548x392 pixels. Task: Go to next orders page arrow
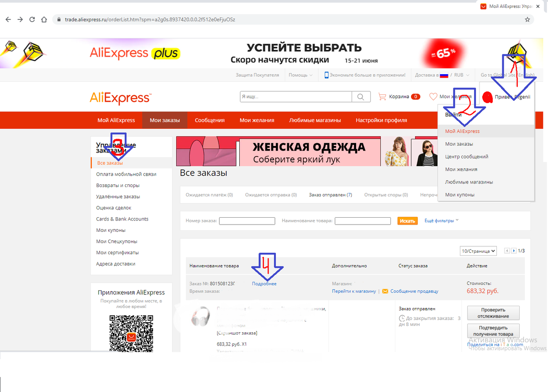pyautogui.click(x=514, y=251)
